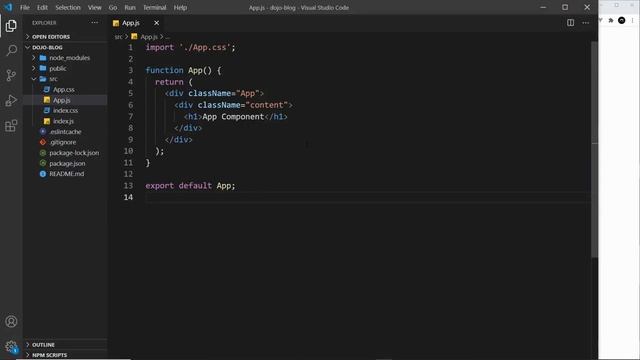Viewport: 640px width, 360px height.
Task: Open the Search view icon
Action: (x=11, y=50)
